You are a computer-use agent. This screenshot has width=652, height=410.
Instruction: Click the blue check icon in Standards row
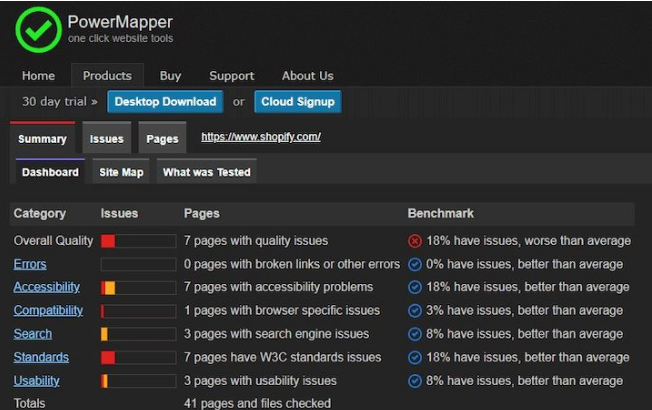point(415,358)
